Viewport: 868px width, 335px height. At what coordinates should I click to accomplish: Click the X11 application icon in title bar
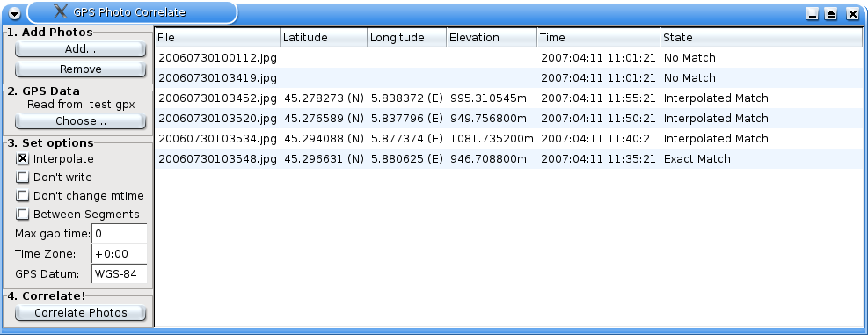61,11
